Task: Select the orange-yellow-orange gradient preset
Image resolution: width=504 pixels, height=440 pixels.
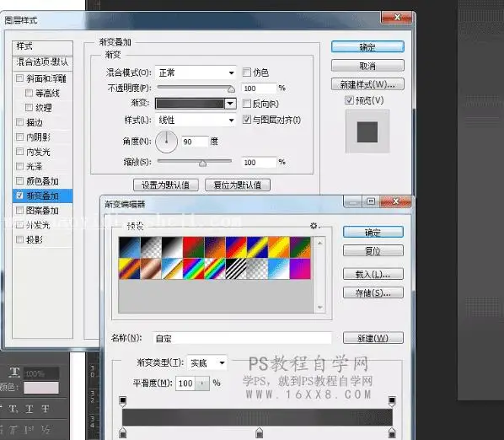Action: click(x=279, y=248)
